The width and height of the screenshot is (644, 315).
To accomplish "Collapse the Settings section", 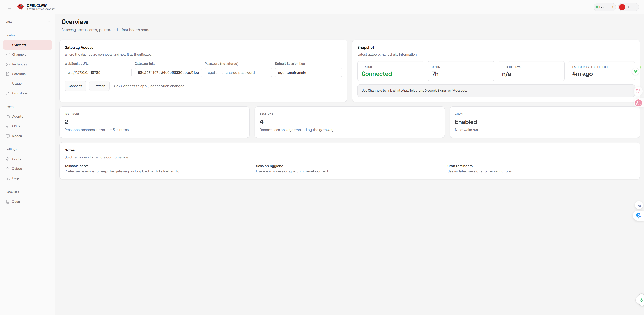I will 49,149.
